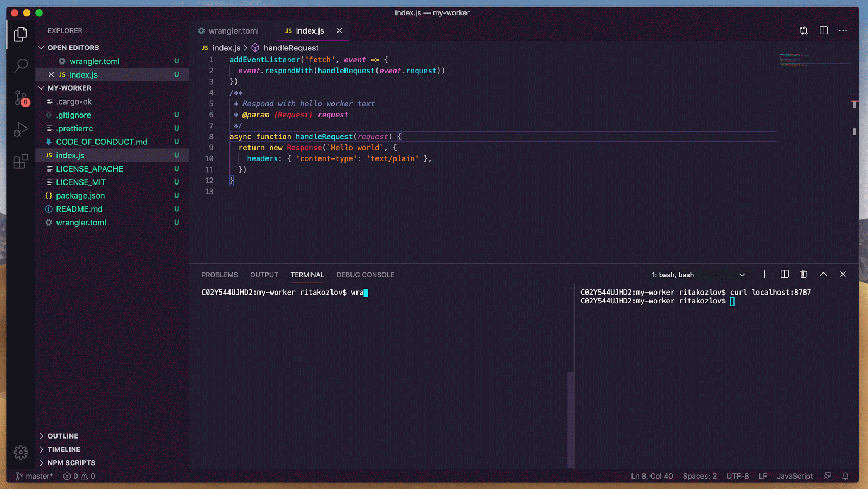Open the Extensions view

click(21, 161)
